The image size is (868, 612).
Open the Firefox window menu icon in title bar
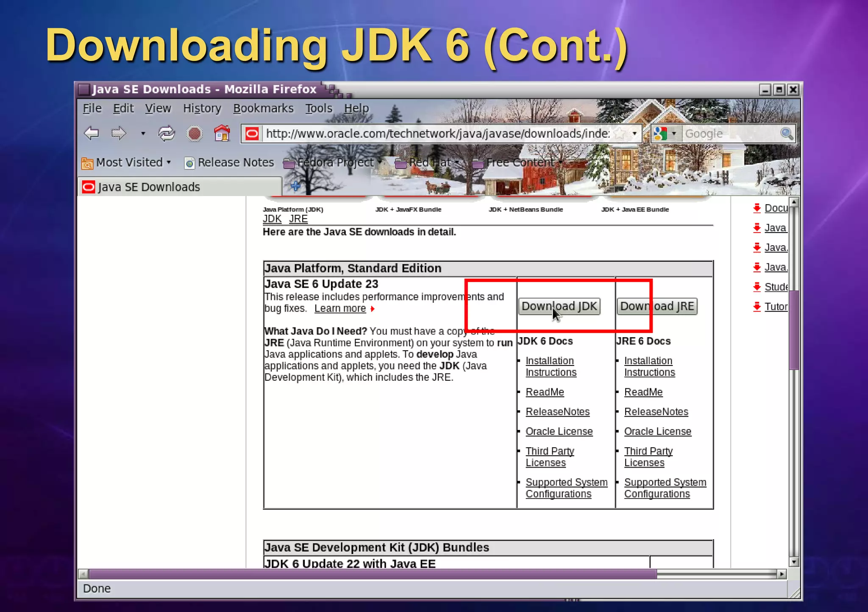click(84, 89)
